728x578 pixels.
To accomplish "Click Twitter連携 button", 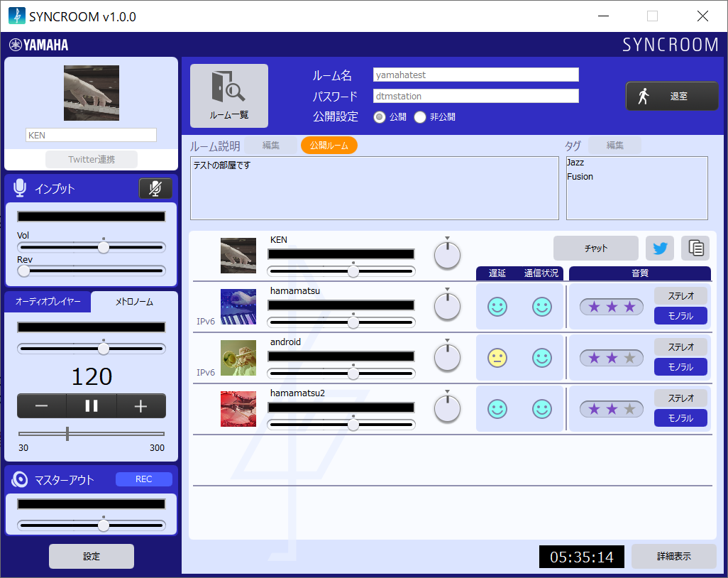I will 92,159.
